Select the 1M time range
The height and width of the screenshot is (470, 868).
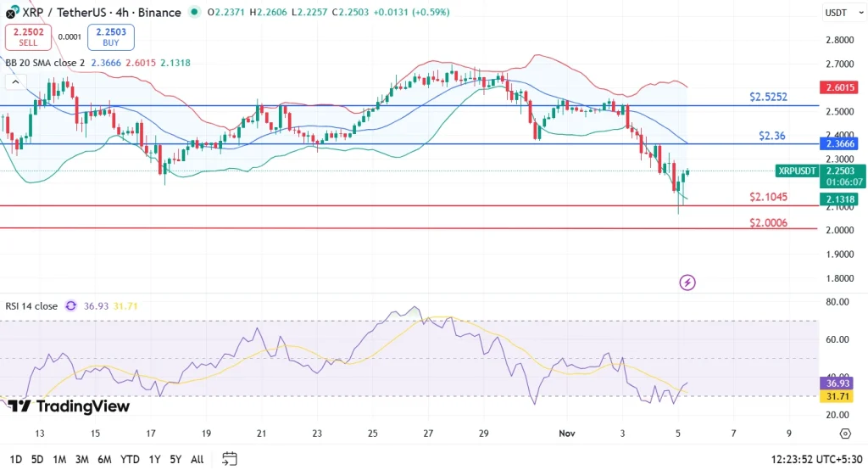point(59,459)
